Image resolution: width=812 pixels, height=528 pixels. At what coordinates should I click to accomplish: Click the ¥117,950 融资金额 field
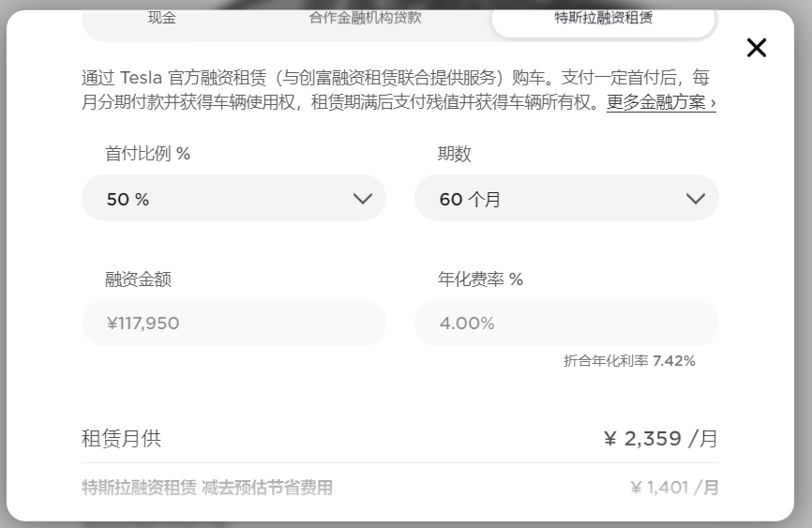click(x=233, y=324)
